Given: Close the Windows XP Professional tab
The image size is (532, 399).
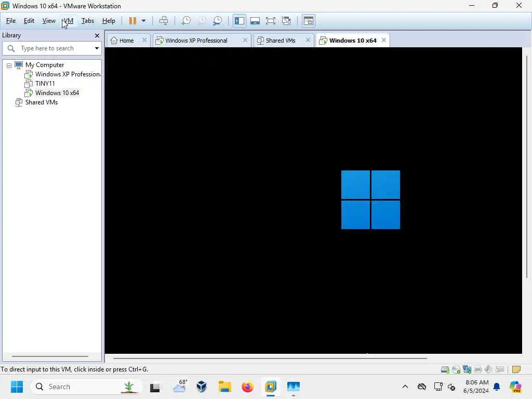Looking at the screenshot, I should 245,40.
